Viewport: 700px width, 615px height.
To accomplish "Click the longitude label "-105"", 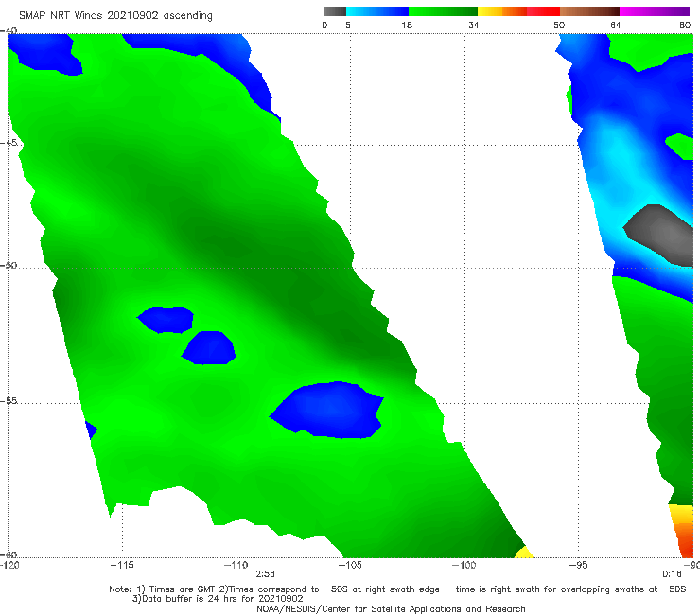I will tap(350, 565).
